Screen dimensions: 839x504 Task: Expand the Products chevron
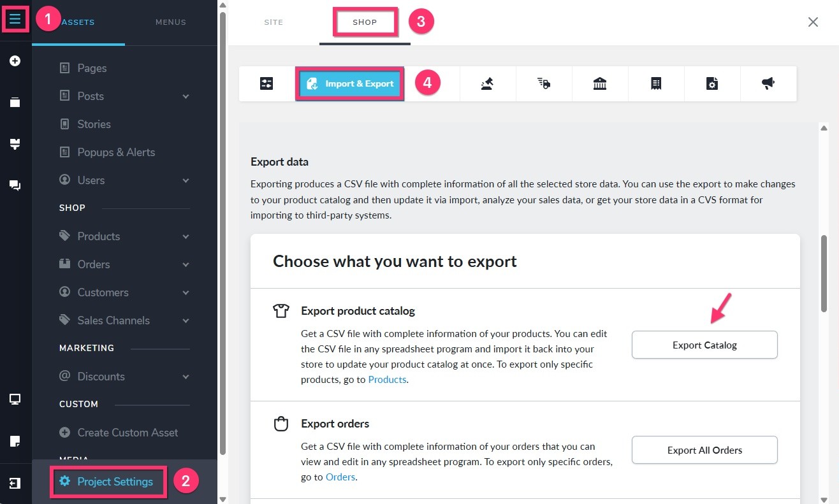(186, 236)
